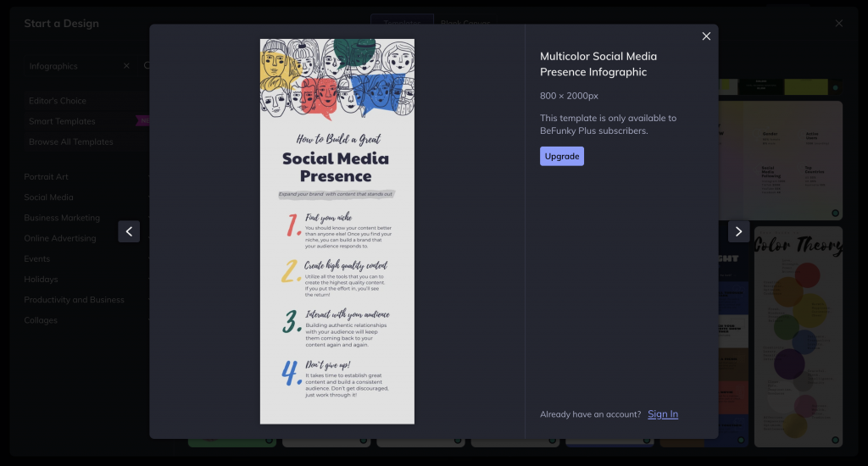868x466 pixels.
Task: Clear the Infographics search term
Action: 127,66
